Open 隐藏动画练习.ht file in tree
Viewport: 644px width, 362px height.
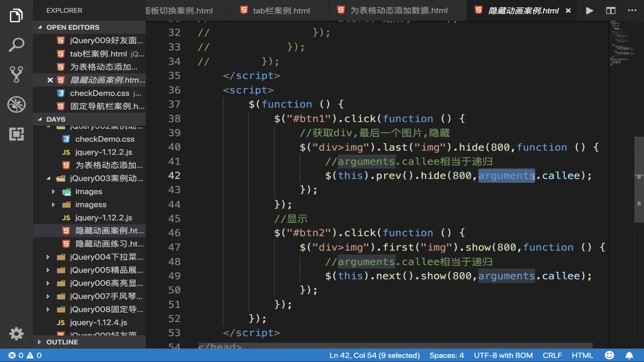[x=89, y=244]
